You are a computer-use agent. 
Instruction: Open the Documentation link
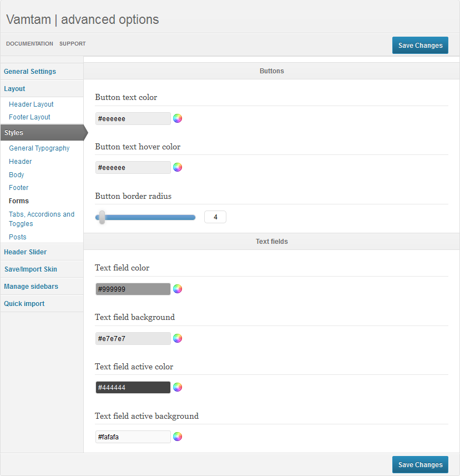pyautogui.click(x=30, y=44)
